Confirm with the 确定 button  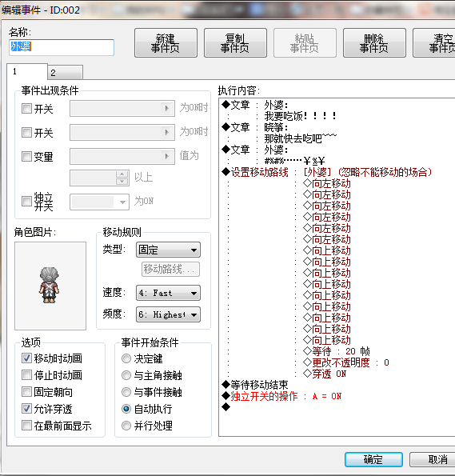[x=373, y=459]
